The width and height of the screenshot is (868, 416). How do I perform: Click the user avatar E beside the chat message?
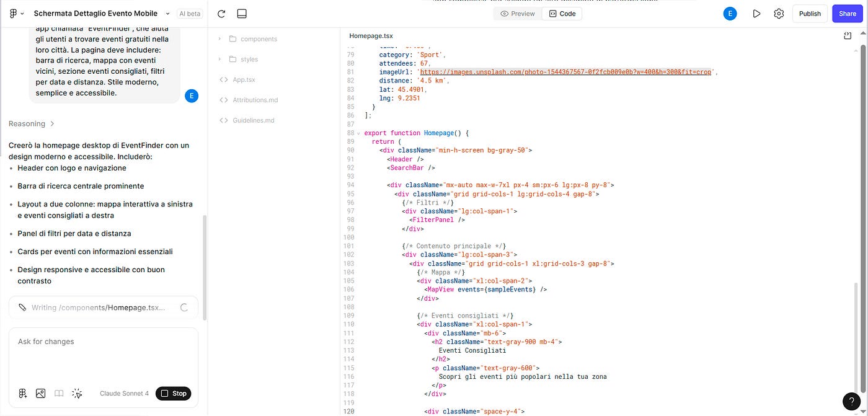click(x=192, y=95)
